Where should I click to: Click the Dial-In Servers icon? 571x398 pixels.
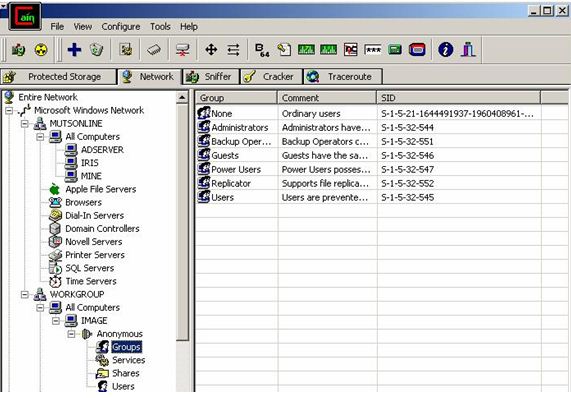[55, 215]
